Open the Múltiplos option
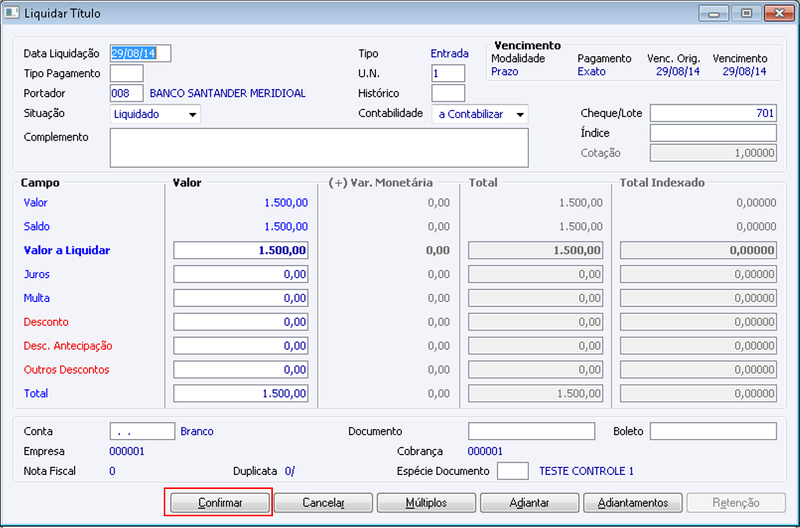The image size is (800, 528). pos(427,502)
